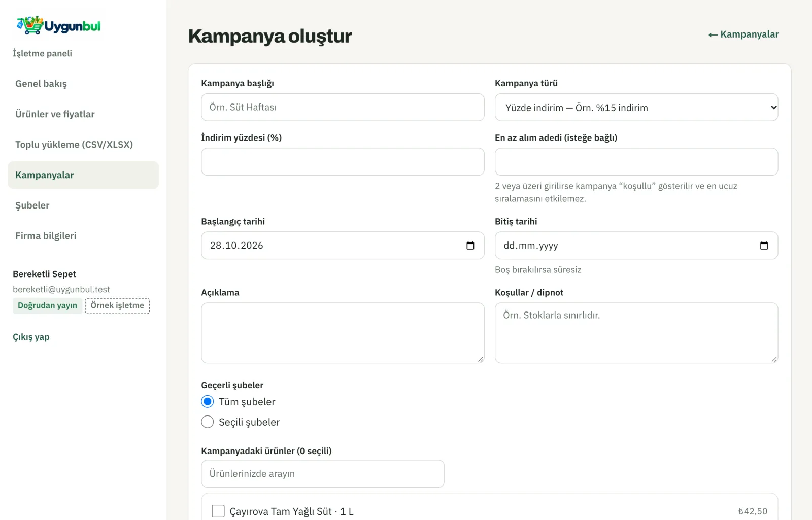
Task: Click the Ürünlerinizde arayın search box
Action: (323, 474)
